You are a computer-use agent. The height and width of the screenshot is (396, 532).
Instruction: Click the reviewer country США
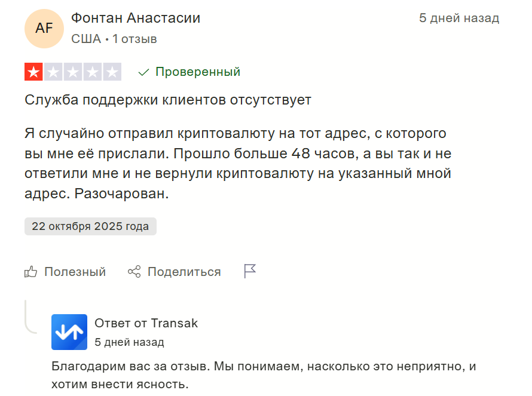pos(86,39)
